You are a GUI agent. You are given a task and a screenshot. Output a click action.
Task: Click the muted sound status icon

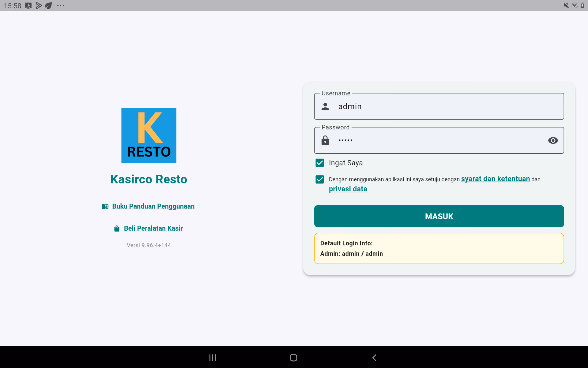(566, 6)
